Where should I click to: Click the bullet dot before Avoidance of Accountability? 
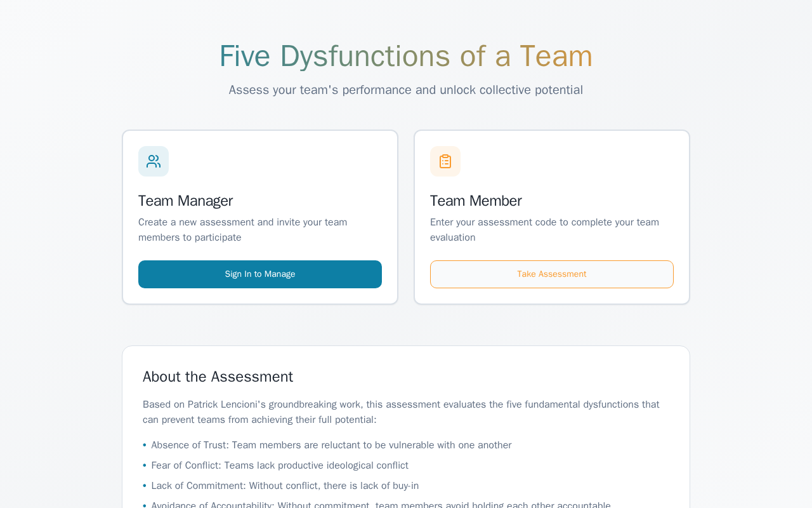[145, 505]
